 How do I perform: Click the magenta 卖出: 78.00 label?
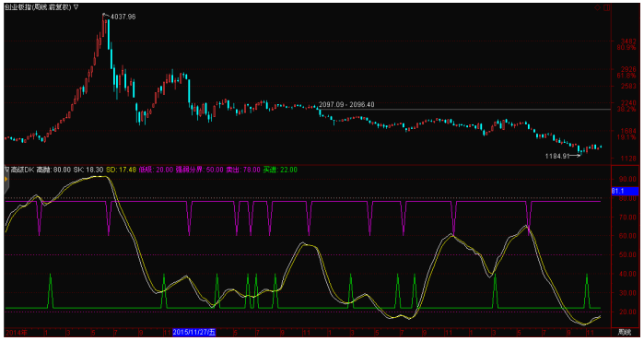(x=243, y=170)
